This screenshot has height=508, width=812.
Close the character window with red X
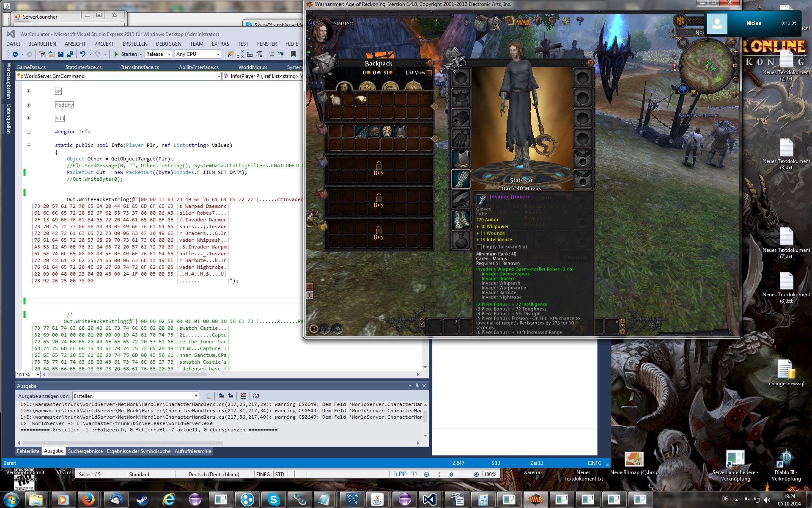591,63
